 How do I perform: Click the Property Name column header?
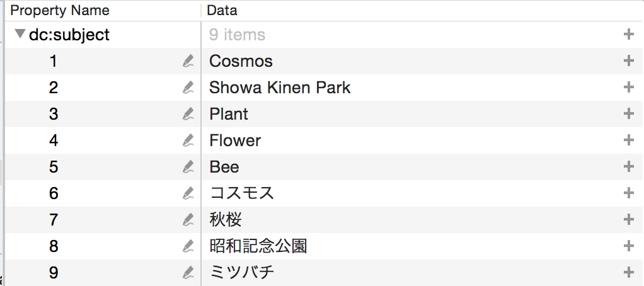pos(60,11)
